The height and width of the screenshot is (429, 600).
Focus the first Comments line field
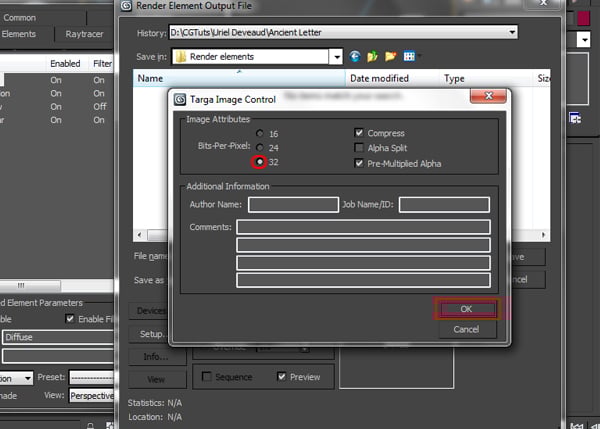364,227
